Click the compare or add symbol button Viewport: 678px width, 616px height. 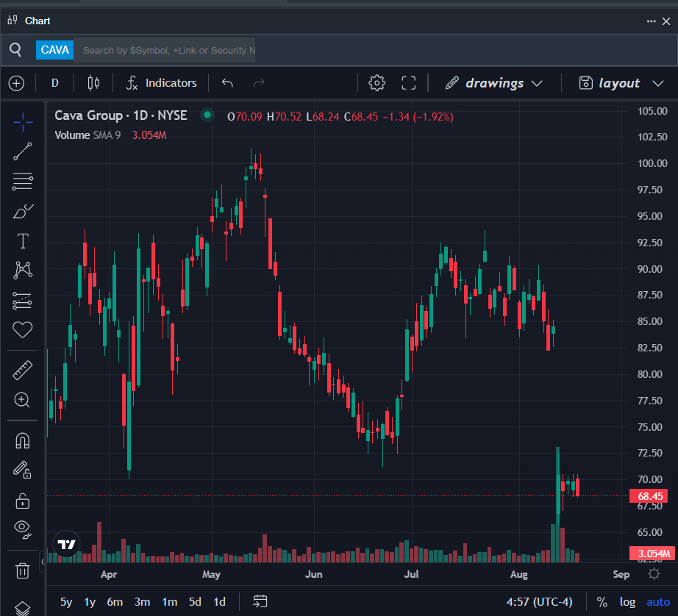click(16, 83)
